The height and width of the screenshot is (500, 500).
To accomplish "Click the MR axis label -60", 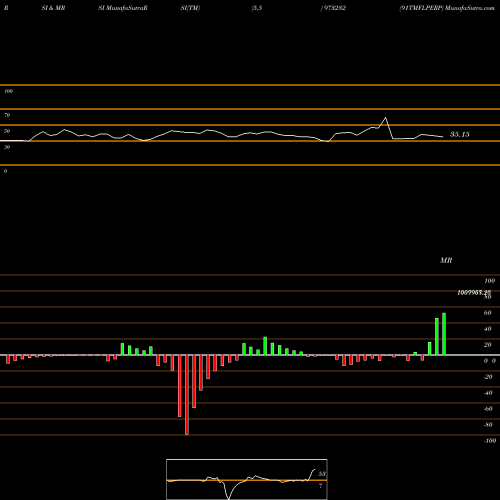I will (x=488, y=409).
